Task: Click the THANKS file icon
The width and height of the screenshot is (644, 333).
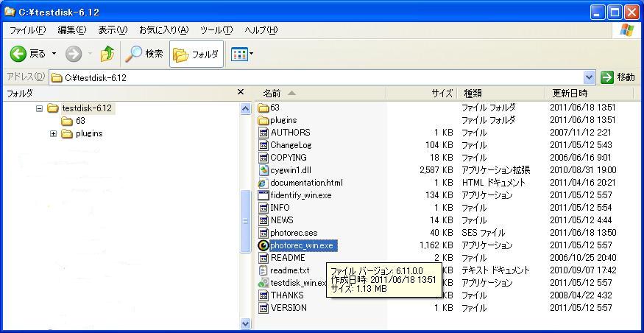Action: [263, 295]
